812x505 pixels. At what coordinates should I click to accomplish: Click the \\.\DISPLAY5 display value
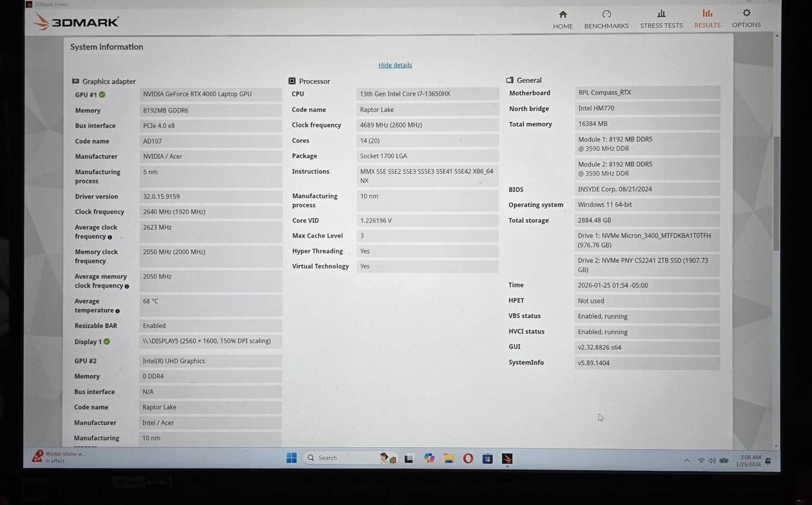[x=211, y=342]
